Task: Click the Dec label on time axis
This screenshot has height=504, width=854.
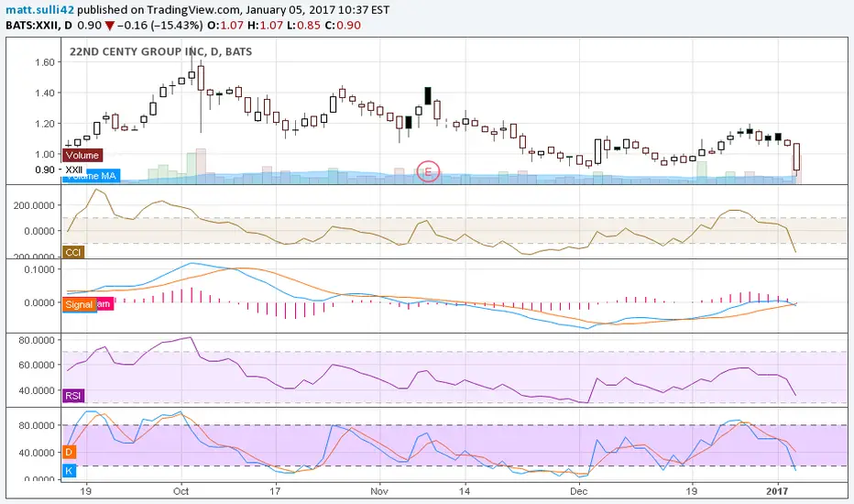Action: pyautogui.click(x=579, y=491)
